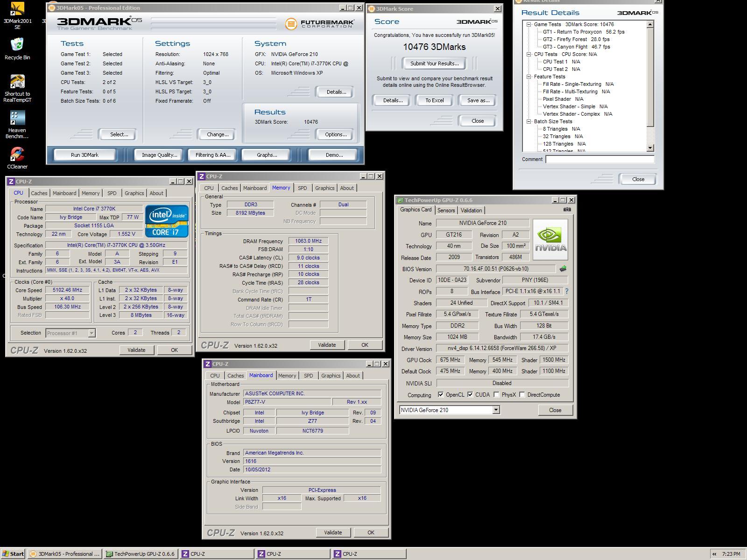Switch to Sensors tab in GPU-Z

[446, 210]
